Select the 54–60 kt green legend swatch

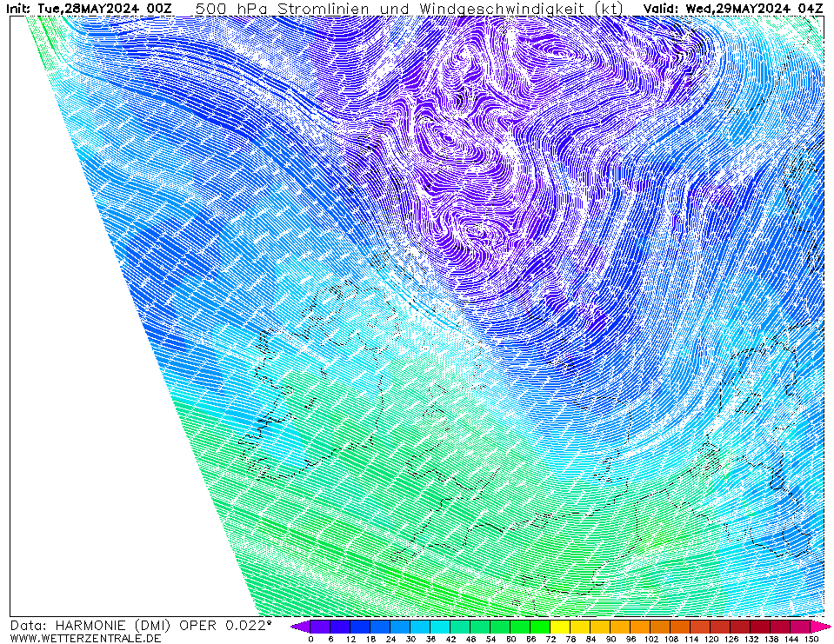(x=500, y=627)
